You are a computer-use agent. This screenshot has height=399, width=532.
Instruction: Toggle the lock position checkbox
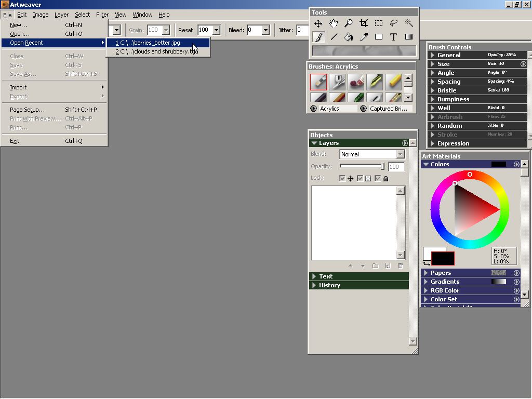point(342,178)
